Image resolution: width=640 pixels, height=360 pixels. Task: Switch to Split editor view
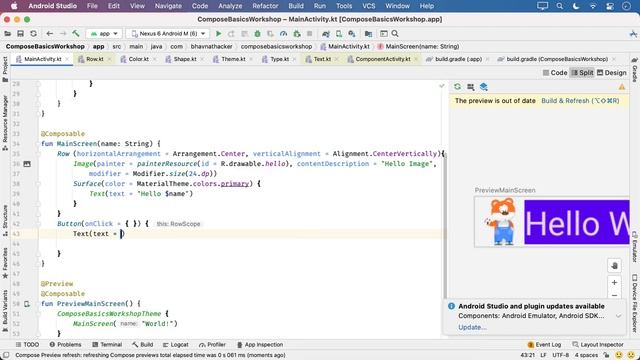click(x=582, y=73)
